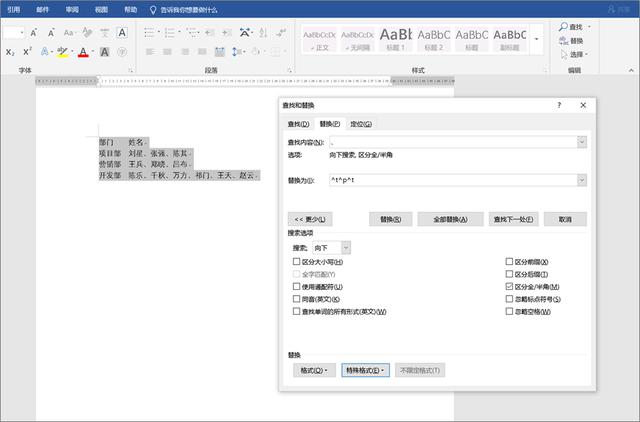Screen dimensions: 640x422
Task: Open the Mailings ribbon tab
Action: click(x=42, y=9)
